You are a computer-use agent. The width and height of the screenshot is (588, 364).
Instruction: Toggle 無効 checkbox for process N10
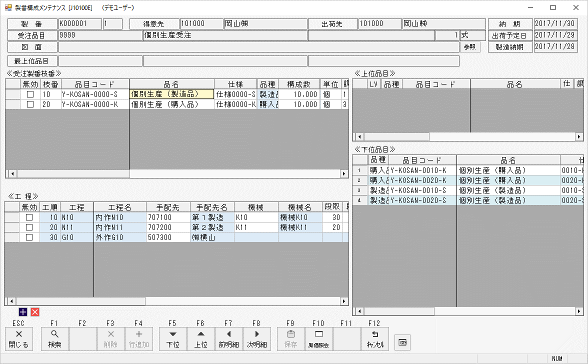pyautogui.click(x=29, y=217)
